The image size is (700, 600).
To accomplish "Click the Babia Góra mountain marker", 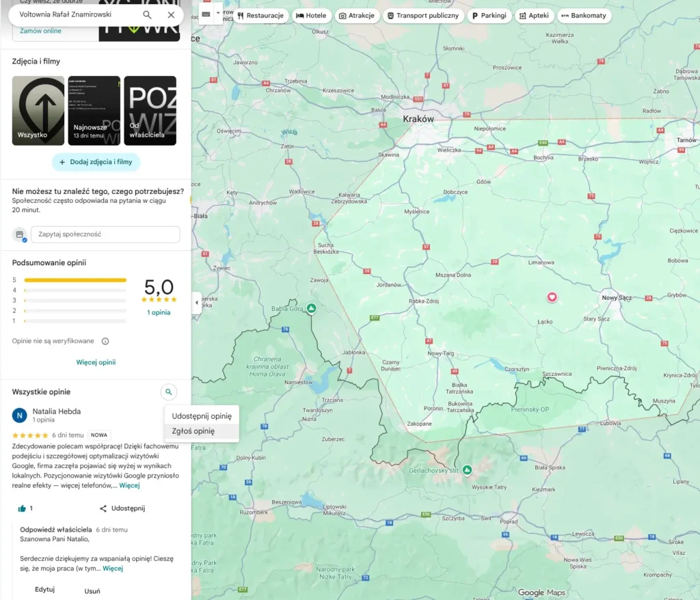I will click(312, 308).
